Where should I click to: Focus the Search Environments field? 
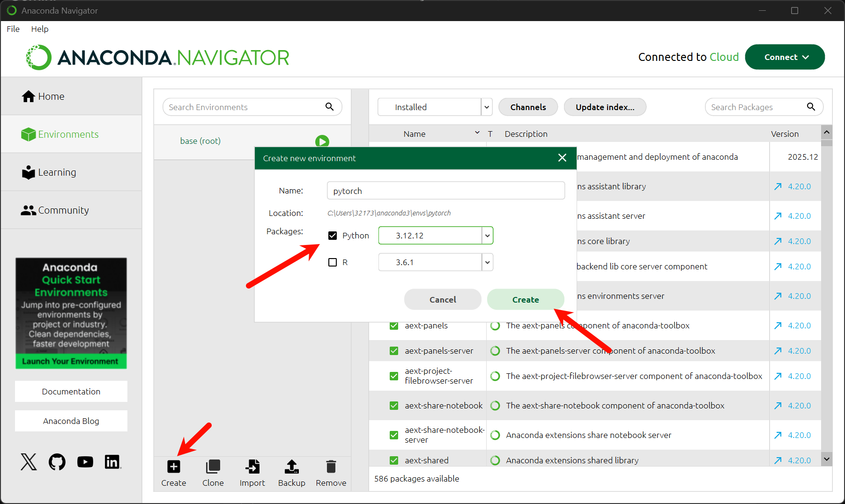click(252, 107)
